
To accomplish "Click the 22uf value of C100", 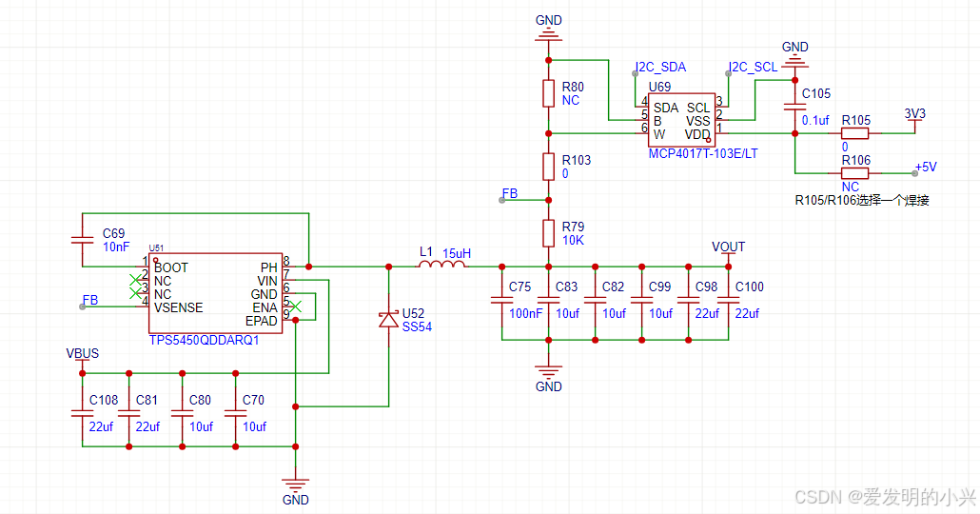I will (x=747, y=313).
